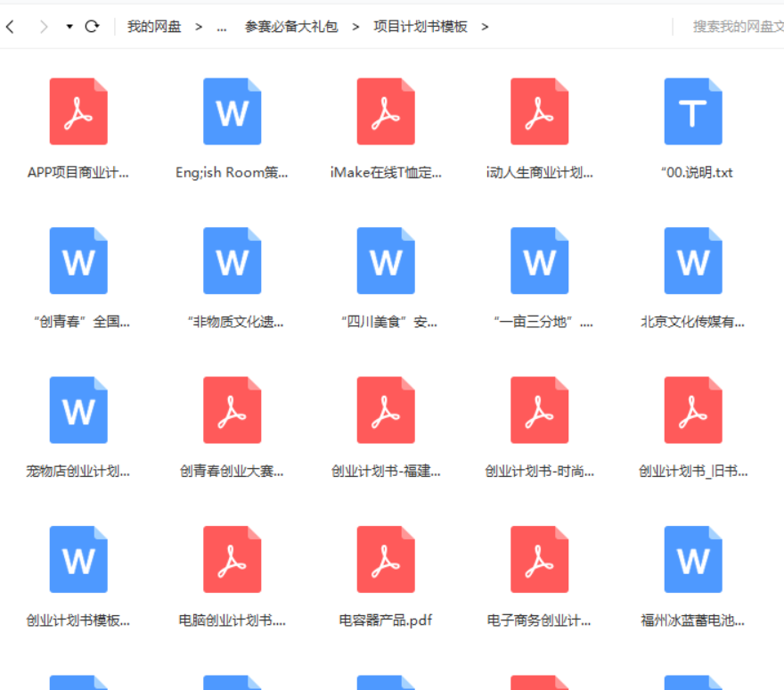This screenshot has height=690, width=784.
Task: Click the file name iMake在线T恤定…
Action: (386, 173)
